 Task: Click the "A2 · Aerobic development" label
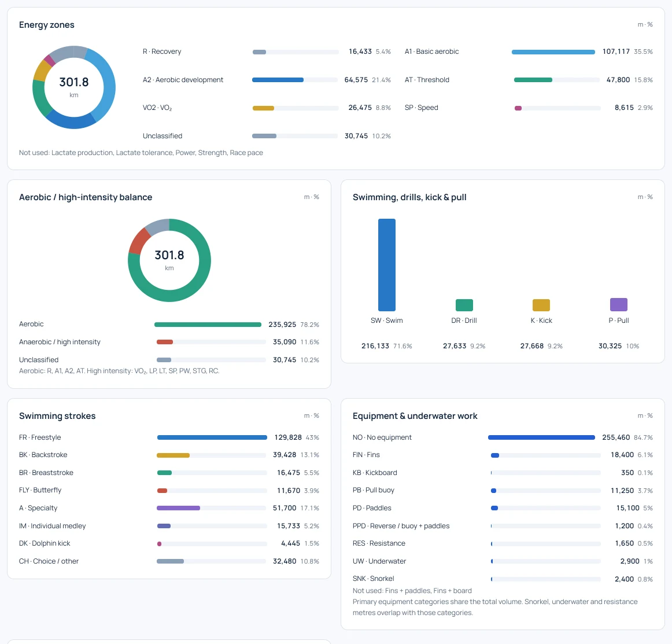point(183,80)
